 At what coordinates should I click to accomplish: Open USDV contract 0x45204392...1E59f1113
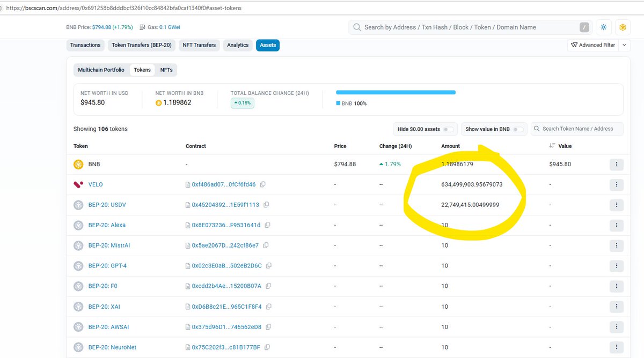[x=225, y=205]
